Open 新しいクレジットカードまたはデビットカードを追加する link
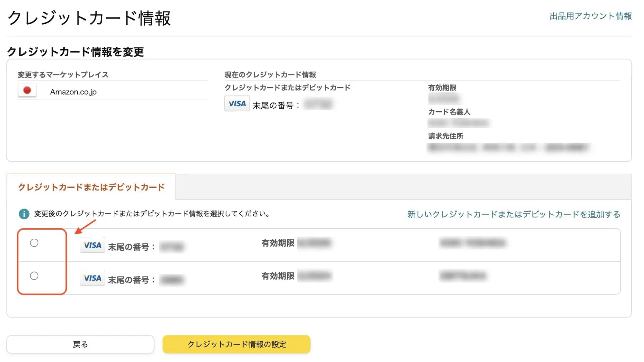This screenshot has height=362, width=644. [513, 215]
